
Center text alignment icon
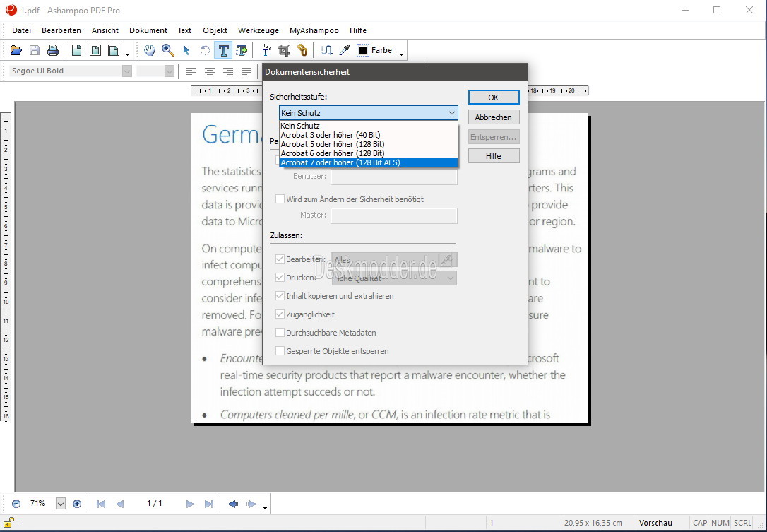tap(210, 71)
